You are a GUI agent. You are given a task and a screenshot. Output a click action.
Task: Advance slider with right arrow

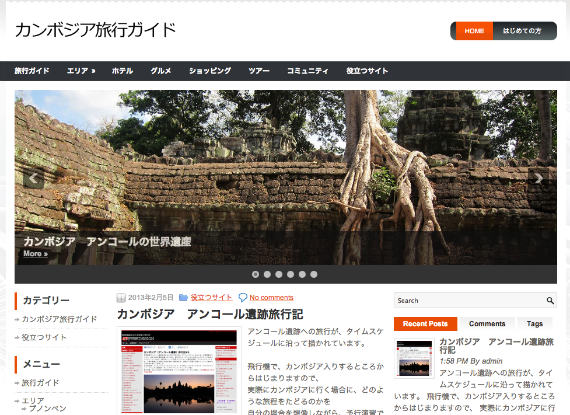(538, 178)
